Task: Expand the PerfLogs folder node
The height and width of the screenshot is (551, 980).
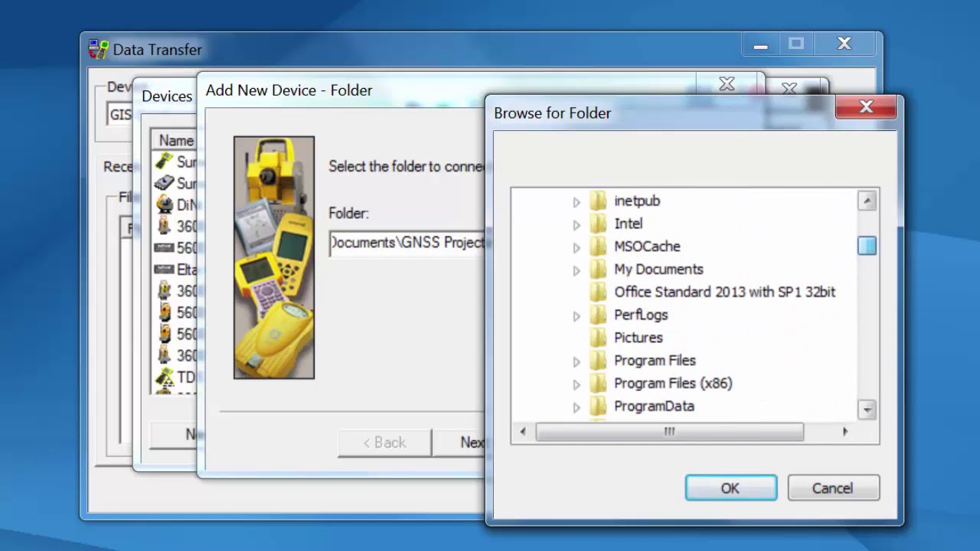Action: 577,316
